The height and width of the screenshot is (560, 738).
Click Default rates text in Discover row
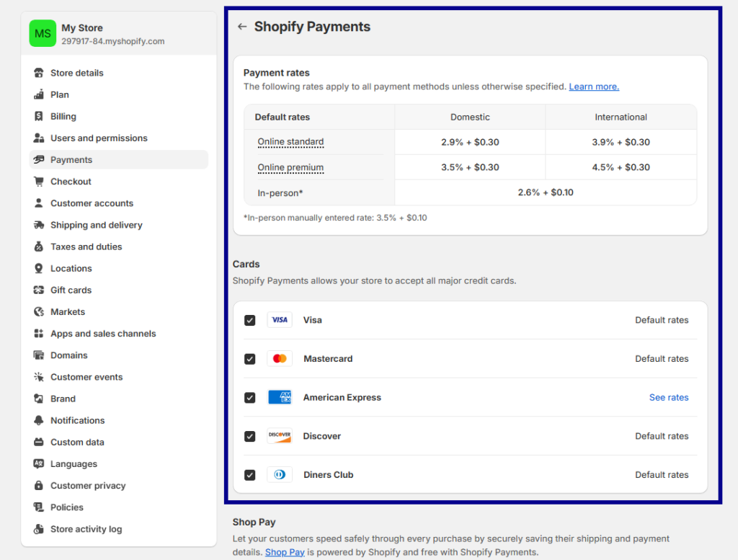click(x=662, y=436)
